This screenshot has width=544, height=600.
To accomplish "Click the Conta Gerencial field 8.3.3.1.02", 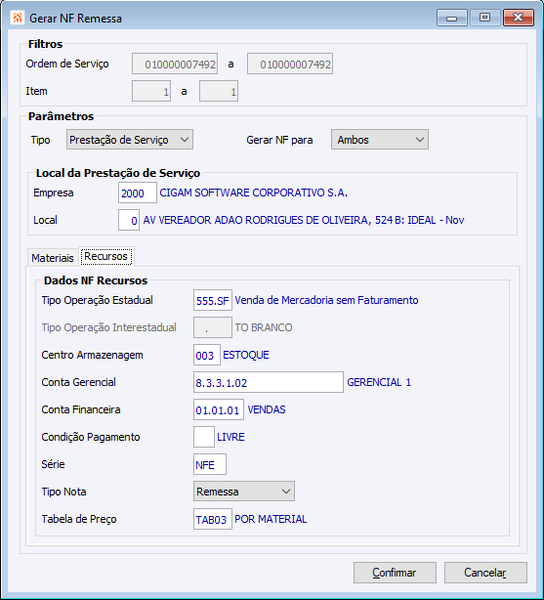I will coord(268,382).
